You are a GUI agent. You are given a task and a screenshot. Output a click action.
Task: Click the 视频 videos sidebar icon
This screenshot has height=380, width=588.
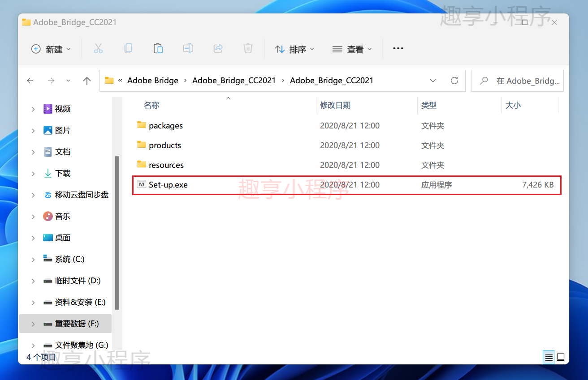click(x=48, y=109)
